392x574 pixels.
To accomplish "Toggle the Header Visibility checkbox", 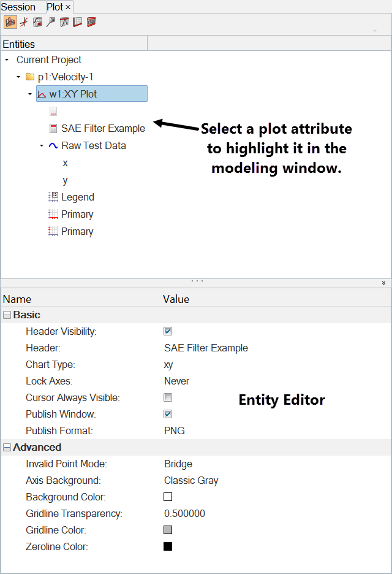I will point(168,331).
